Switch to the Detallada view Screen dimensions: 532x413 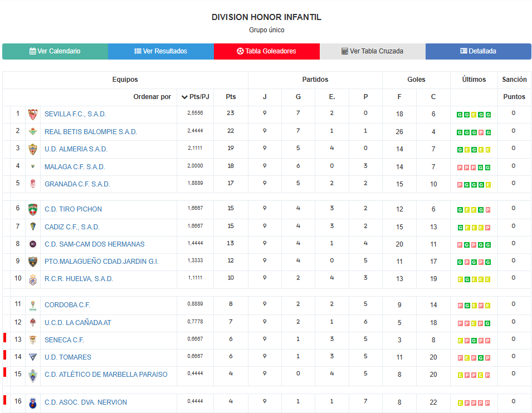(479, 51)
